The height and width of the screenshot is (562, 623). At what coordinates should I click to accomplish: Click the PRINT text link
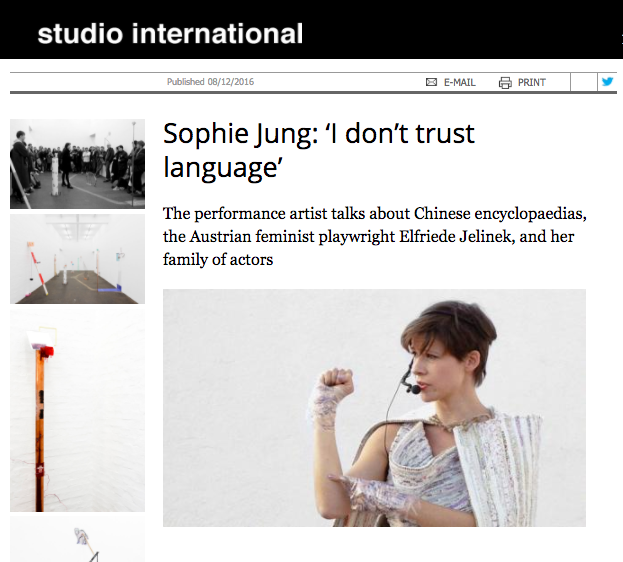(x=532, y=82)
